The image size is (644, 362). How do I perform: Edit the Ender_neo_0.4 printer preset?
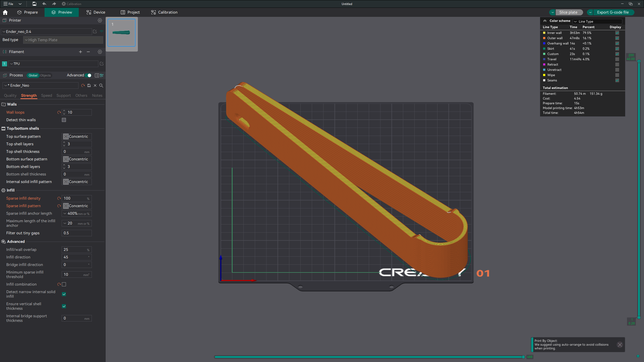[x=95, y=32]
